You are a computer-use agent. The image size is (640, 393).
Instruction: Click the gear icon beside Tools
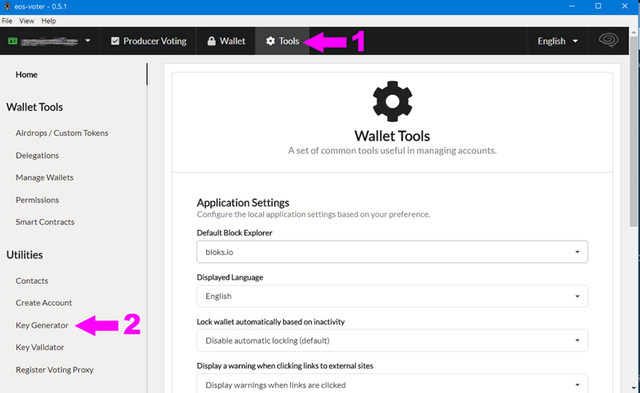270,41
